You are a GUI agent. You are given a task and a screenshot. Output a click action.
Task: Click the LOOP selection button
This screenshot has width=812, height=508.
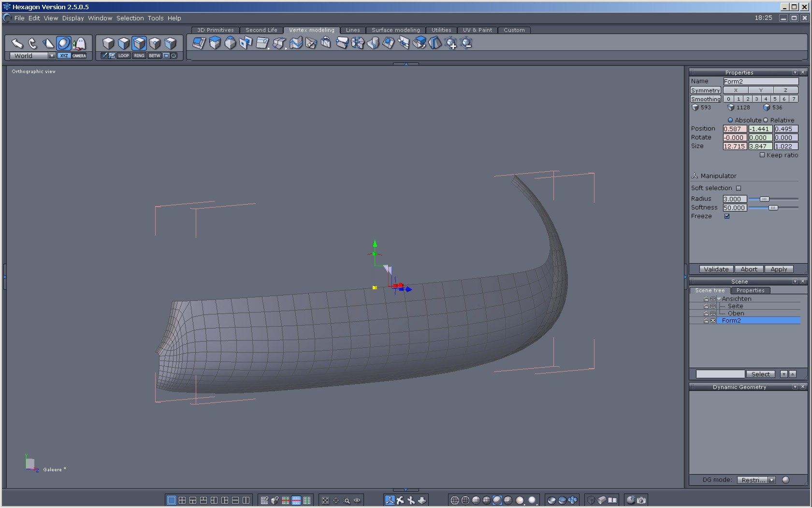(x=124, y=56)
